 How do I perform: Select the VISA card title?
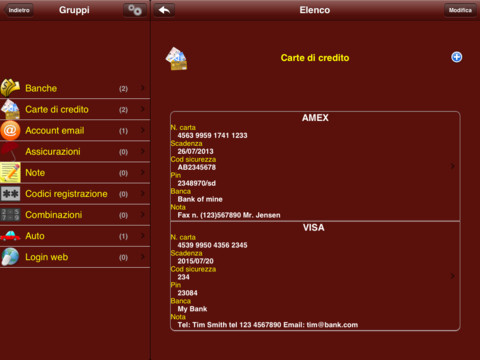pos(314,228)
